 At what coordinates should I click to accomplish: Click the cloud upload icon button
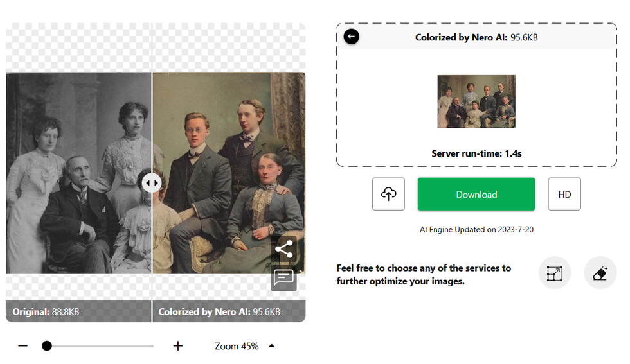[388, 194]
